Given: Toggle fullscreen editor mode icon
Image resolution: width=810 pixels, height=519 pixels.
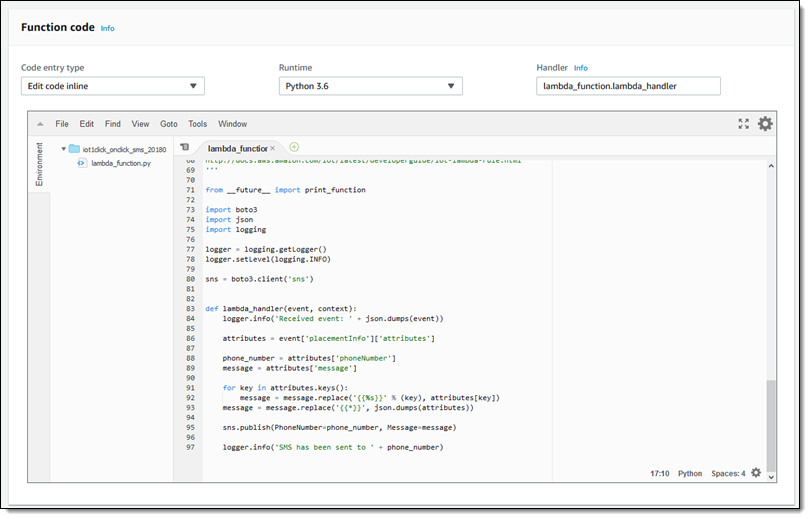Looking at the screenshot, I should coord(743,124).
